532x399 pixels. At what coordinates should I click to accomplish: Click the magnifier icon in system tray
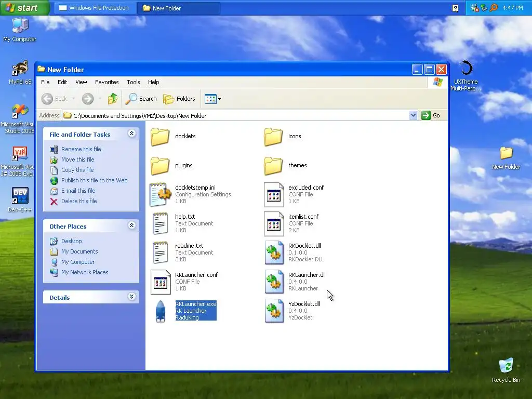tap(494, 7)
